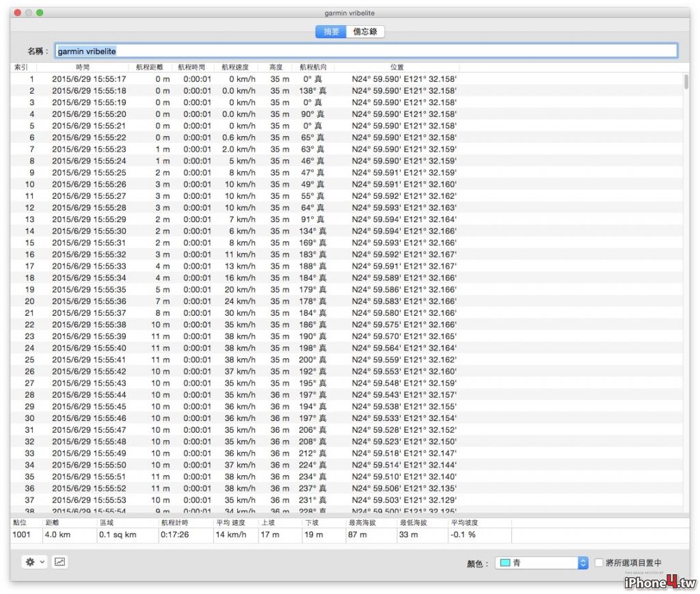
Task: Sort by the 高度 column header
Action: coord(275,67)
